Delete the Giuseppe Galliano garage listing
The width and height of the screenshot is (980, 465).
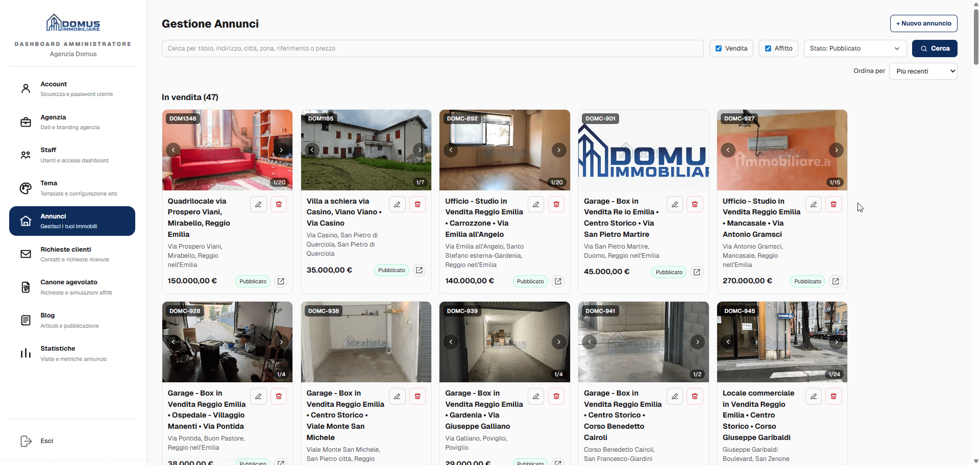[x=556, y=396]
